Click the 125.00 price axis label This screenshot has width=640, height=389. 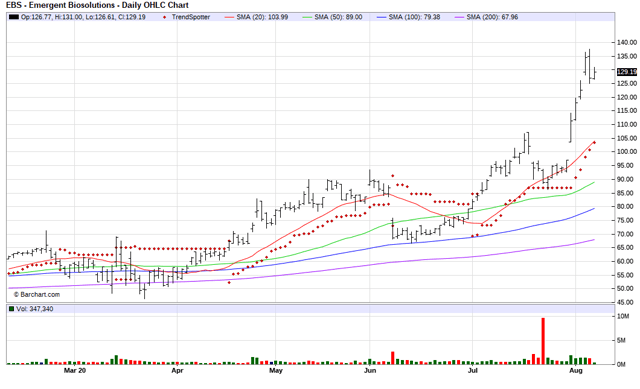[627, 83]
